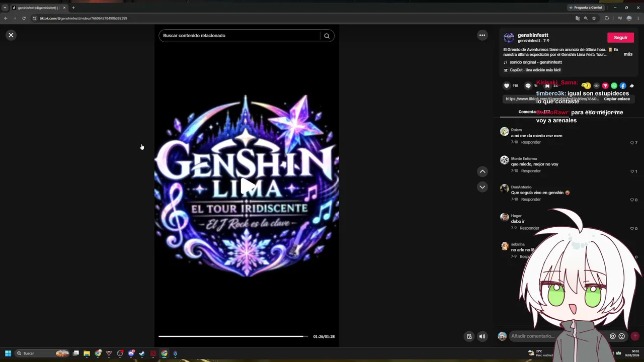Save video with the bookmark icon
The height and width of the screenshot is (362, 644).
click(547, 86)
